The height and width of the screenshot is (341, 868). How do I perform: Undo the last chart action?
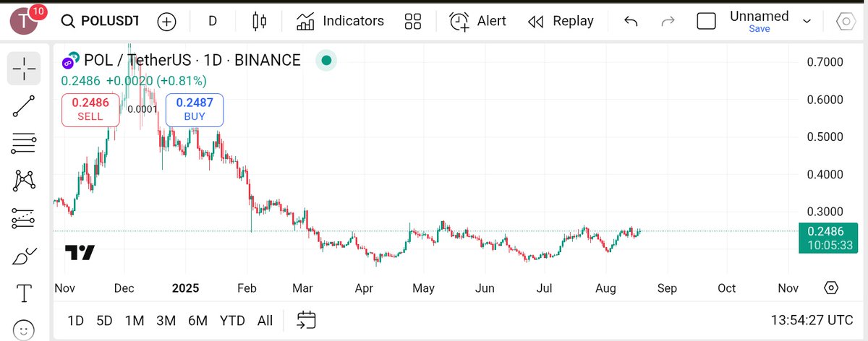tap(631, 22)
